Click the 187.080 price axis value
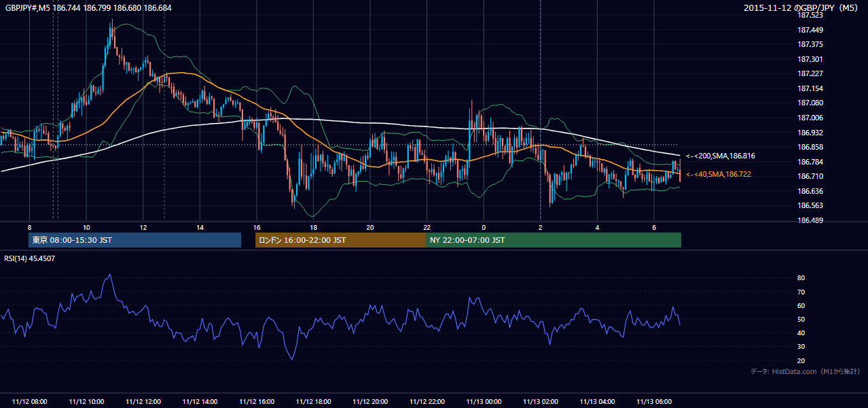 coord(810,103)
